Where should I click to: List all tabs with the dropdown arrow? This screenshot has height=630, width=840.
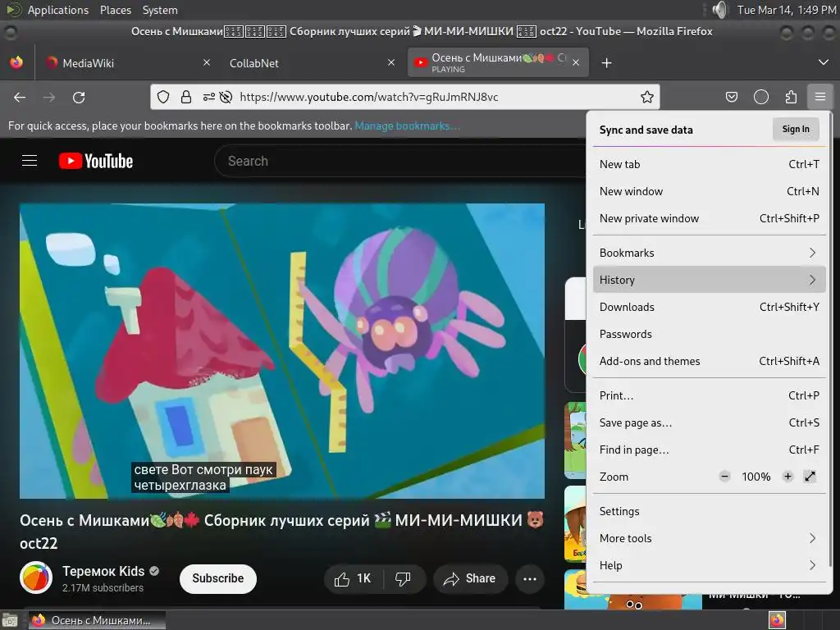click(x=824, y=62)
